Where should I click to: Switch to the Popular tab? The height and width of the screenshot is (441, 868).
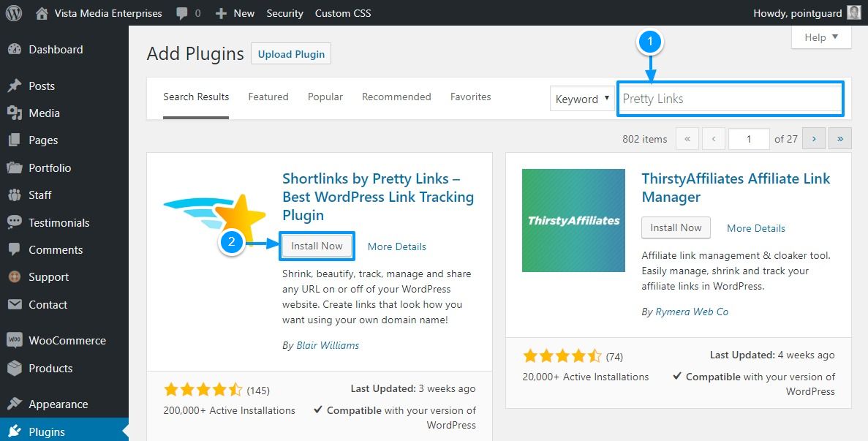[x=325, y=97]
